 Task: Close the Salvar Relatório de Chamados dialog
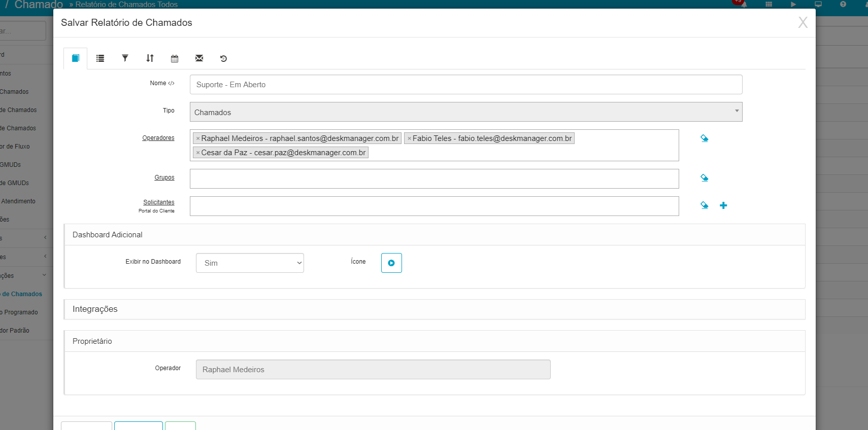803,22
